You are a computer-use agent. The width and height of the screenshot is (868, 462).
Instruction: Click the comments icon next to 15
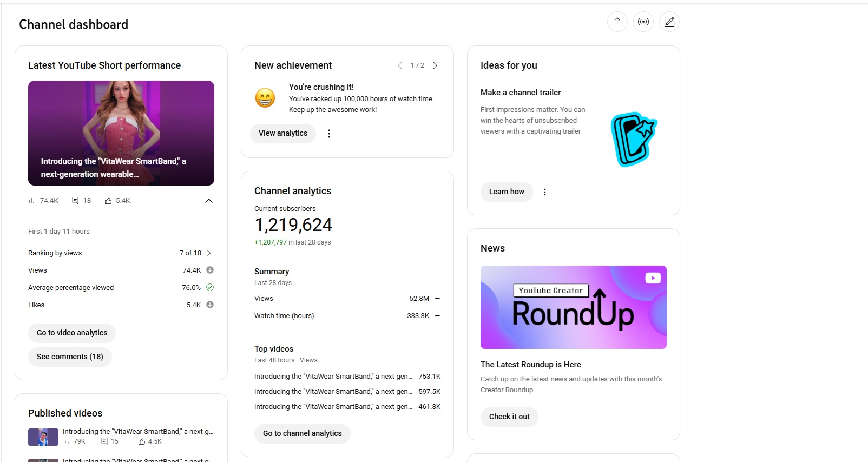[x=104, y=441]
